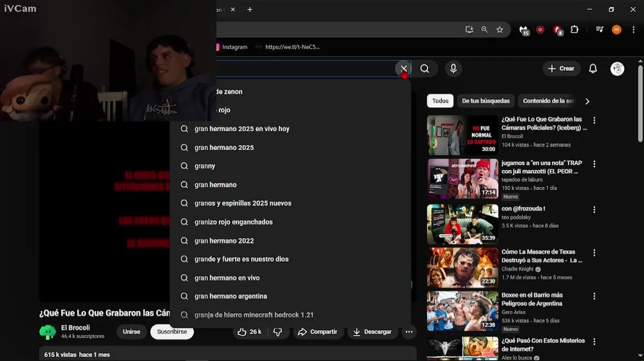
Task: Choose suggestion 'grande y fuerte es nuestro dios'
Action: [290, 259]
